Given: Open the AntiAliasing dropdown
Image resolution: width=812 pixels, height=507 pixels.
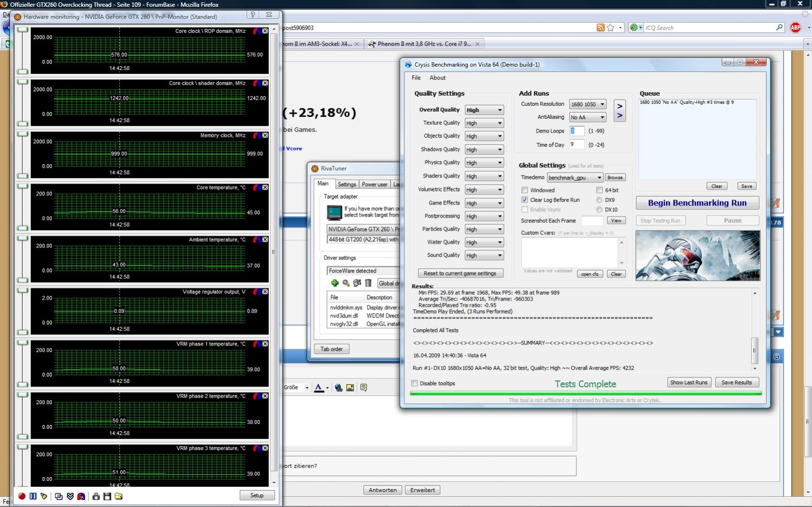Looking at the screenshot, I should (x=588, y=117).
